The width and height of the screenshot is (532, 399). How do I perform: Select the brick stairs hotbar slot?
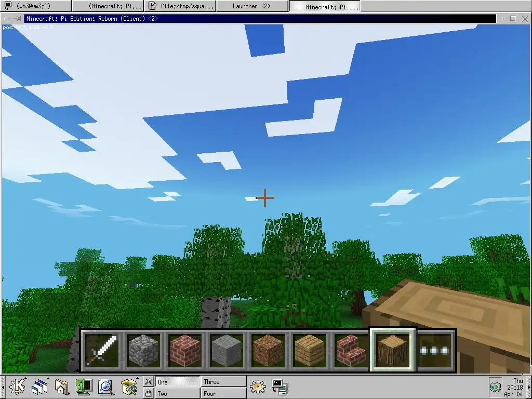click(351, 351)
